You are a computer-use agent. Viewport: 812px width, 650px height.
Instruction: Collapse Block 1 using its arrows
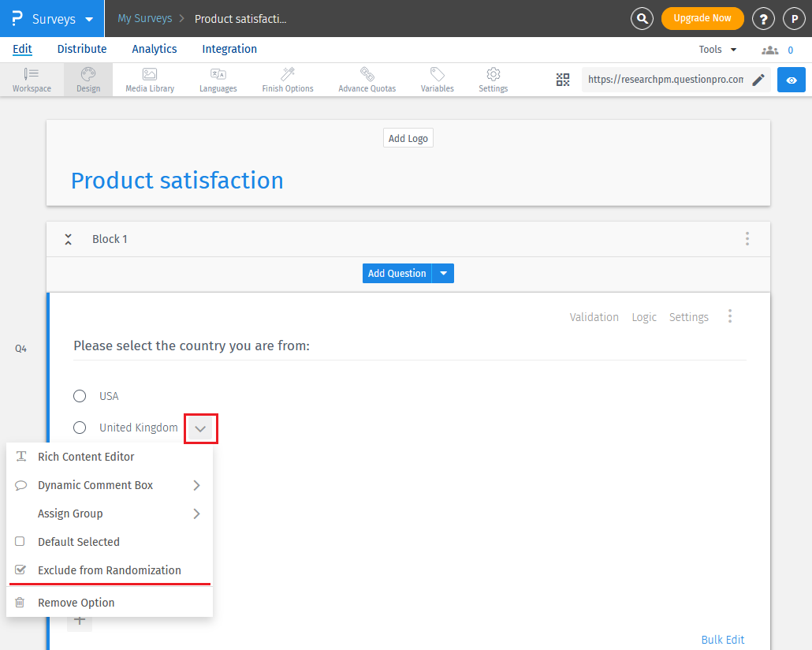(x=69, y=239)
